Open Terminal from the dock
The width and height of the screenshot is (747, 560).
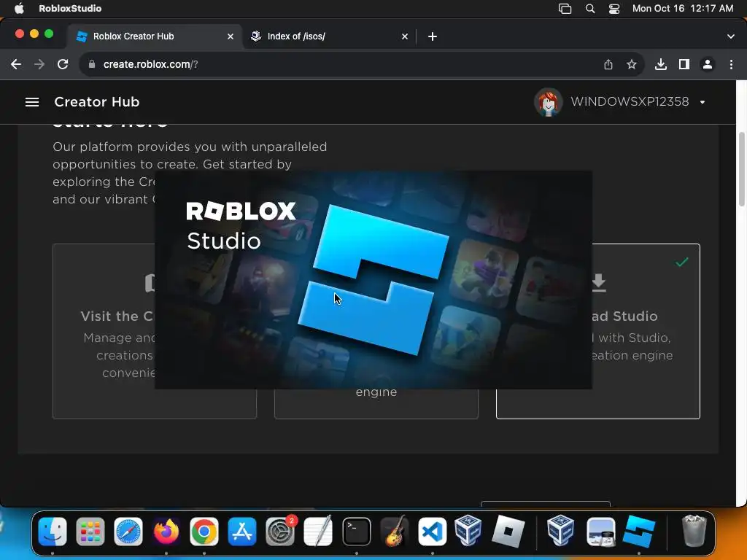click(x=356, y=531)
